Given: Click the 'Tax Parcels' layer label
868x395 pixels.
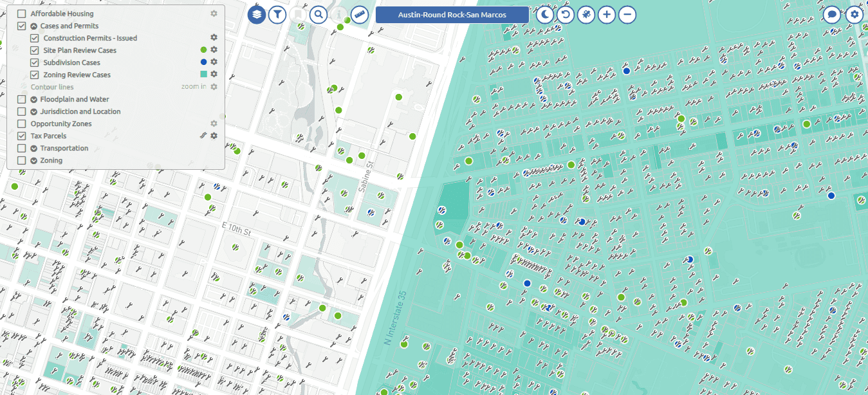Looking at the screenshot, I should (x=48, y=136).
